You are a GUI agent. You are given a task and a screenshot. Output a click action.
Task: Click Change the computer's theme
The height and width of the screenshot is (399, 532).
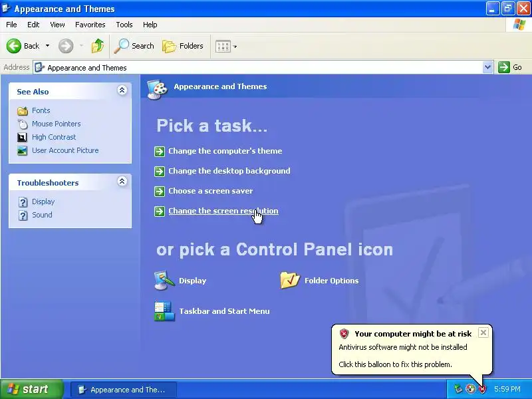pyautogui.click(x=225, y=151)
